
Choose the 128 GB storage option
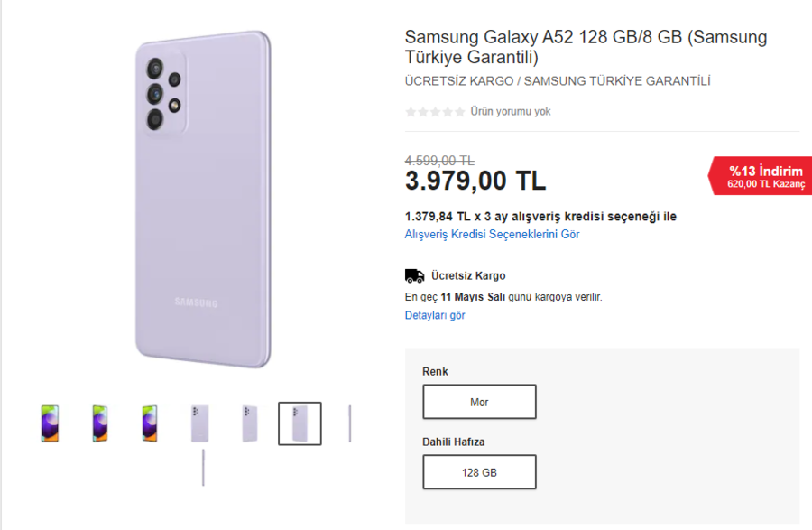pyautogui.click(x=479, y=472)
